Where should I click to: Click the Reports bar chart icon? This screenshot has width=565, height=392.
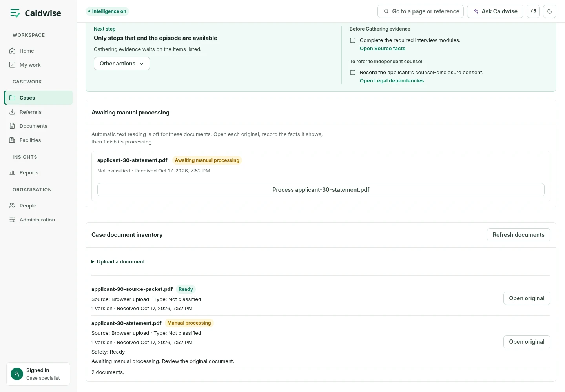coord(12,172)
